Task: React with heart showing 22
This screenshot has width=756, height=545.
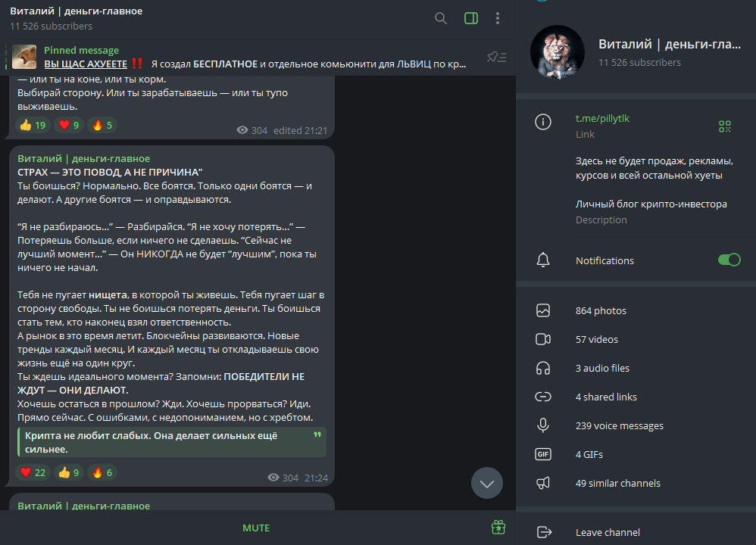Action: tap(33, 473)
